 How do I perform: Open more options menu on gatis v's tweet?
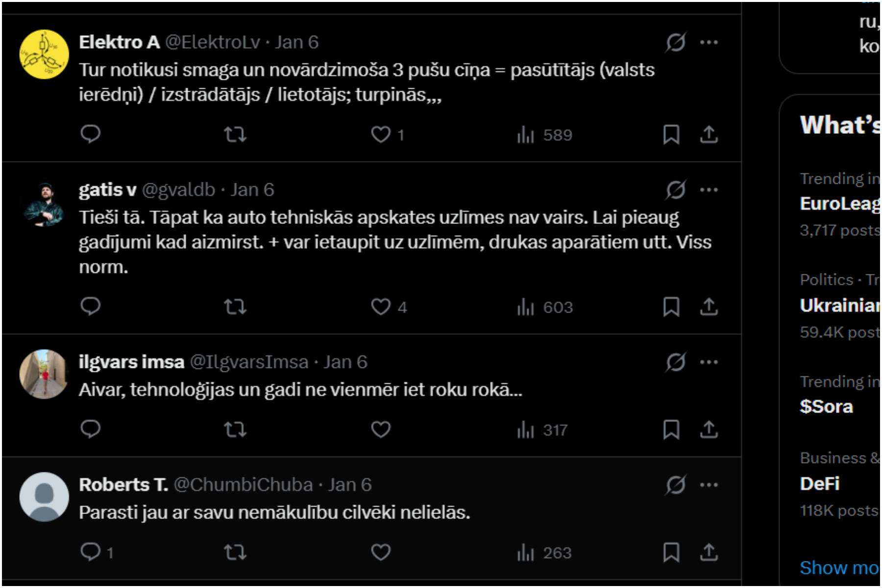[x=709, y=190]
